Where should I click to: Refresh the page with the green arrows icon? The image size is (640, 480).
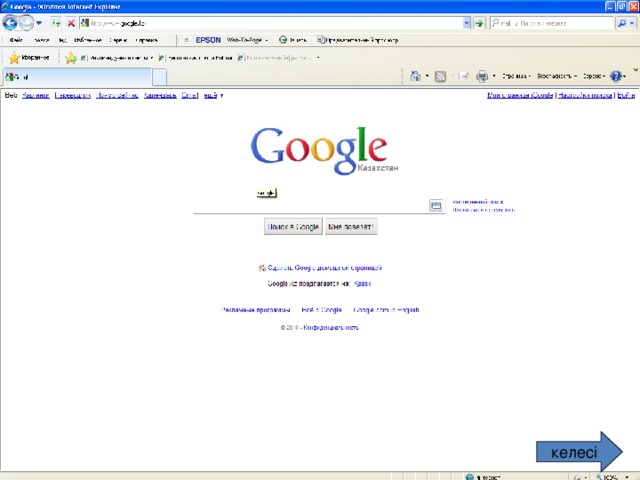click(x=56, y=23)
